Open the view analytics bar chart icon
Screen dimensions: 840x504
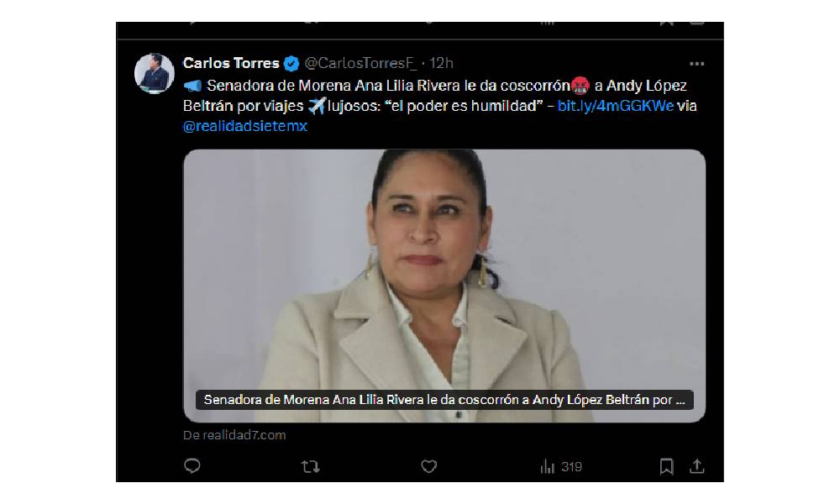[x=548, y=466]
